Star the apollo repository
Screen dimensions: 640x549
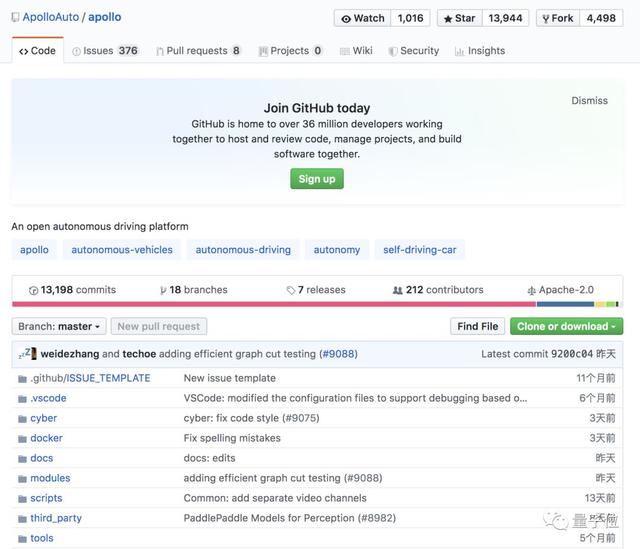464,18
